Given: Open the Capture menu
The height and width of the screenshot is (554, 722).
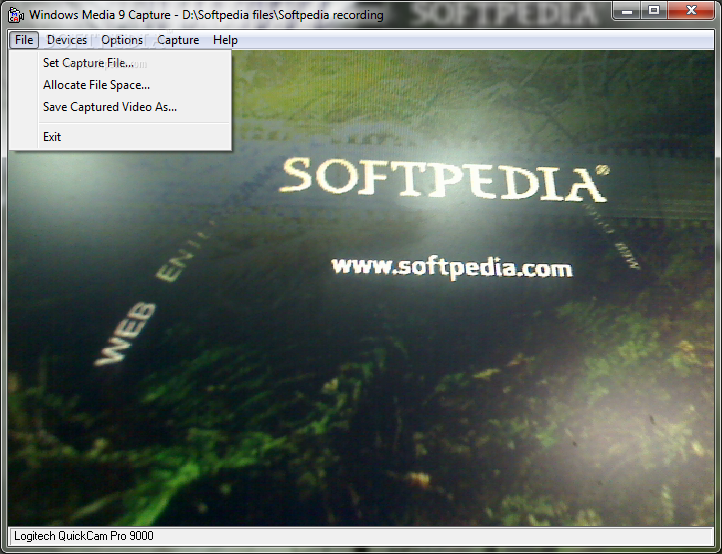Looking at the screenshot, I should 178,40.
